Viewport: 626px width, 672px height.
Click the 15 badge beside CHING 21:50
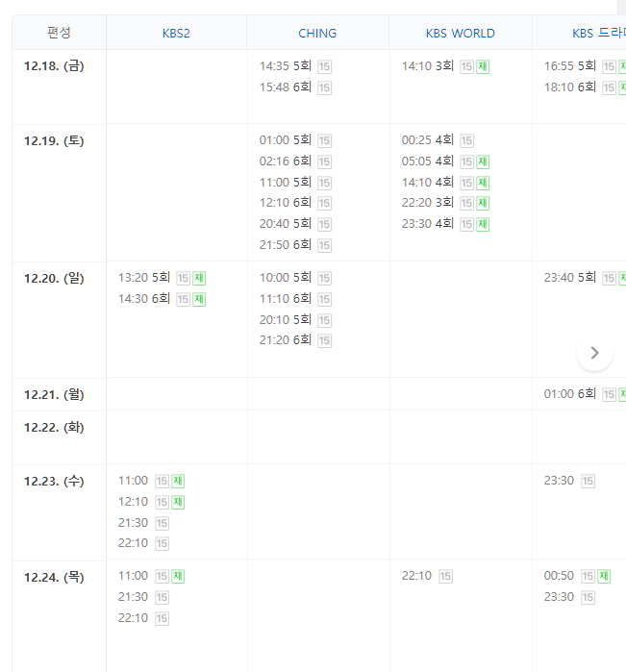(x=325, y=245)
